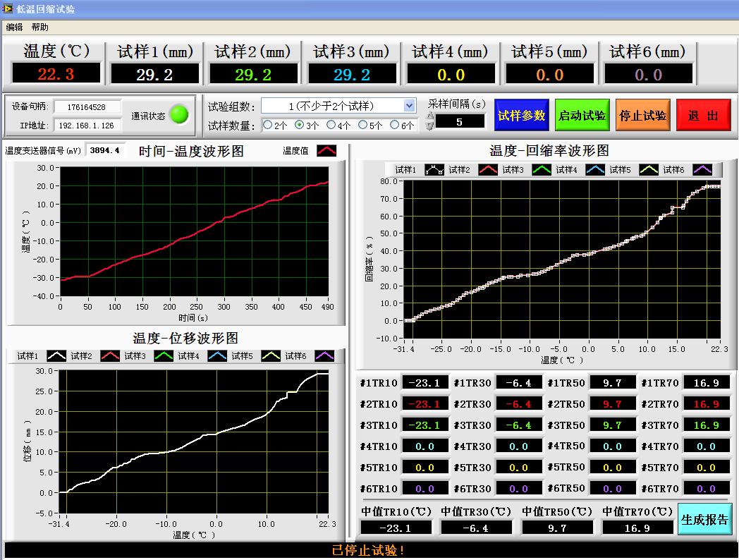
Task: Select the 2个 sample quantity radio button
Action: click(x=268, y=126)
